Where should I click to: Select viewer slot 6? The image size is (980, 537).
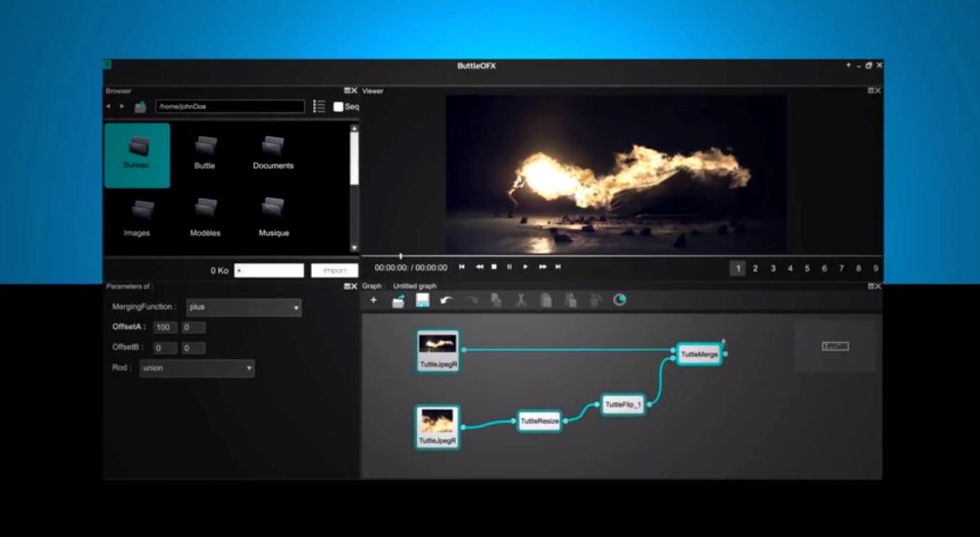824,268
